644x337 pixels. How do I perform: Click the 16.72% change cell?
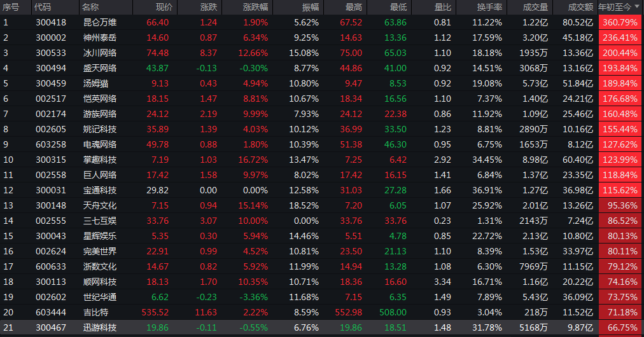coord(253,160)
